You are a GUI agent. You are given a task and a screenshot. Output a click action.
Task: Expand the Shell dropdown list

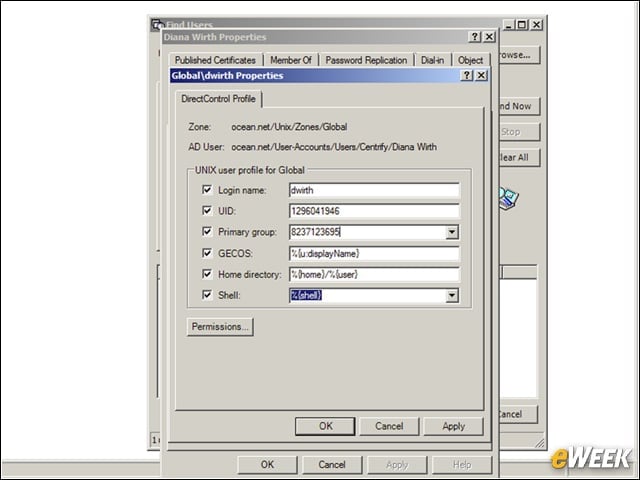point(451,296)
